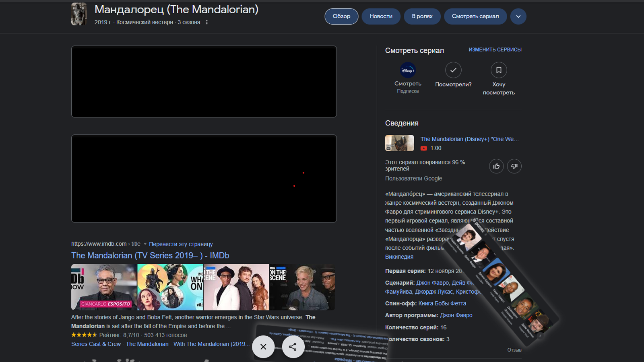Click the https://www.imdb.com URL text
The width and height of the screenshot is (644, 362).
(x=99, y=244)
